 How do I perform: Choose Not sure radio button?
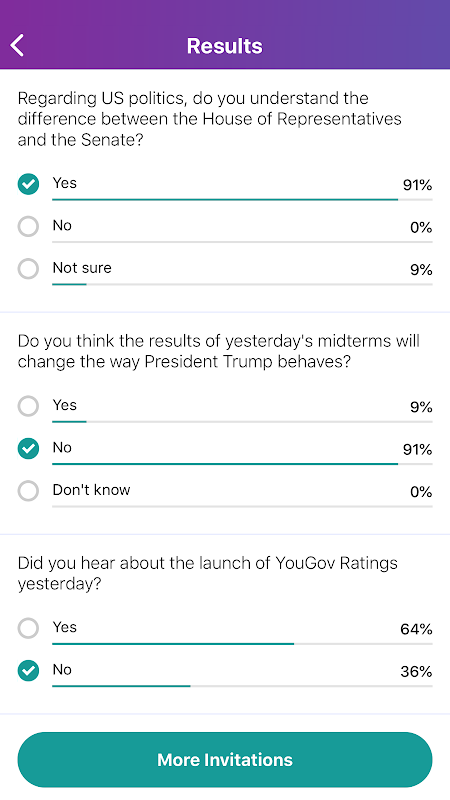coord(28,269)
